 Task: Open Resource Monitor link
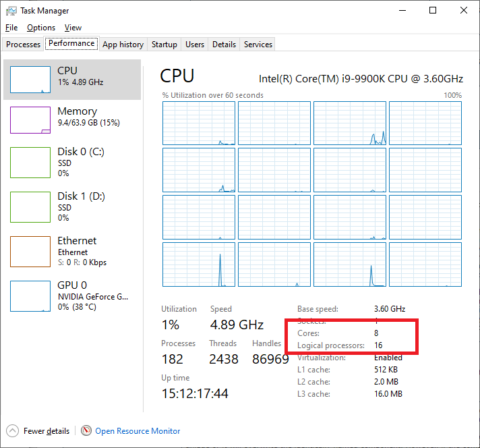(x=138, y=431)
